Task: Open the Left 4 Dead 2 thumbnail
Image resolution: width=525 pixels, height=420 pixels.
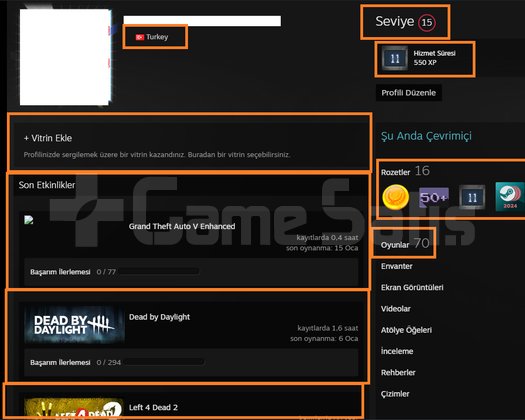Action: (x=74, y=408)
